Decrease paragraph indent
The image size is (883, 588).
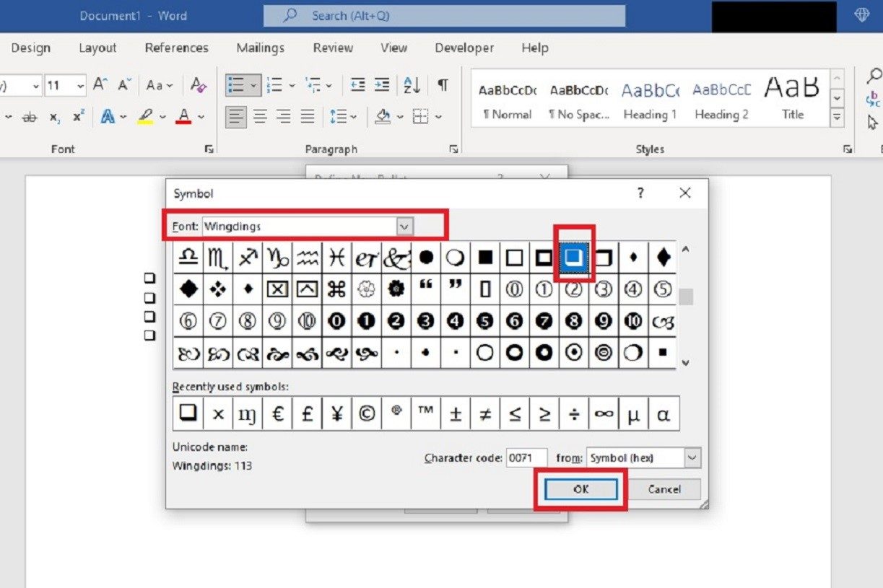pos(357,84)
